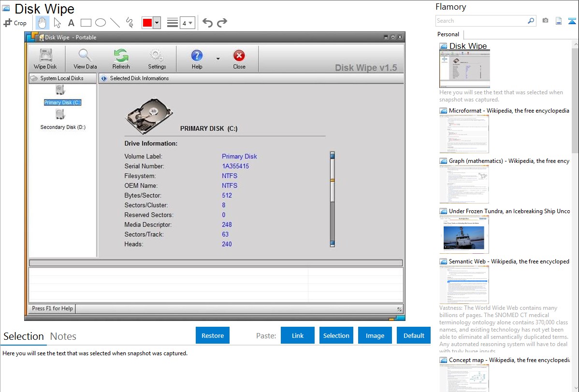Click the Bytes/Sector value 512
Image resolution: width=579 pixels, height=392 pixels.
point(227,195)
